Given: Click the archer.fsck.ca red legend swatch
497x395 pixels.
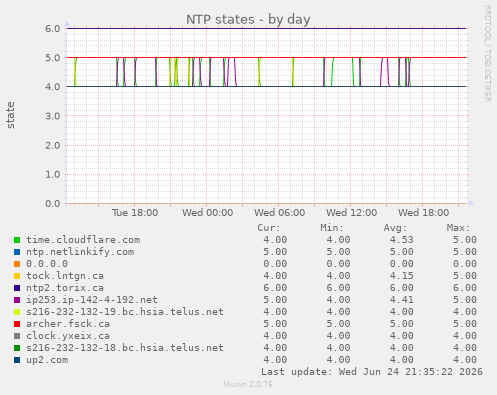Looking at the screenshot, I should click(x=17, y=324).
